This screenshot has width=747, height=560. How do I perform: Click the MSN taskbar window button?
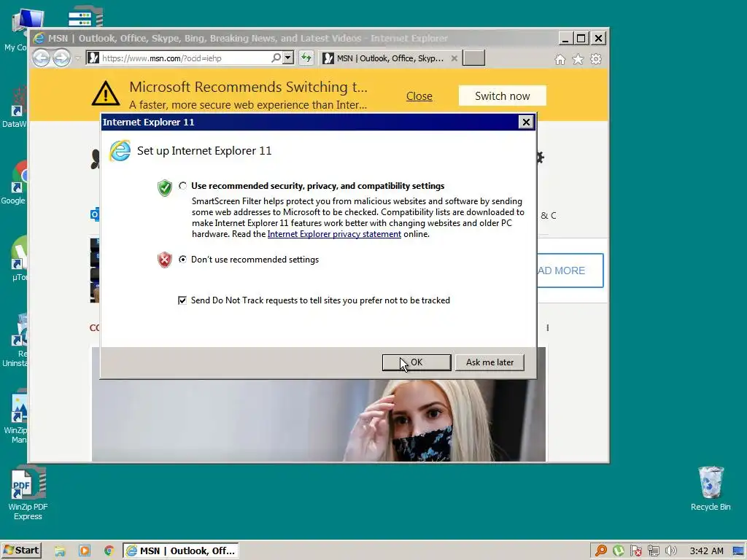tap(181, 551)
